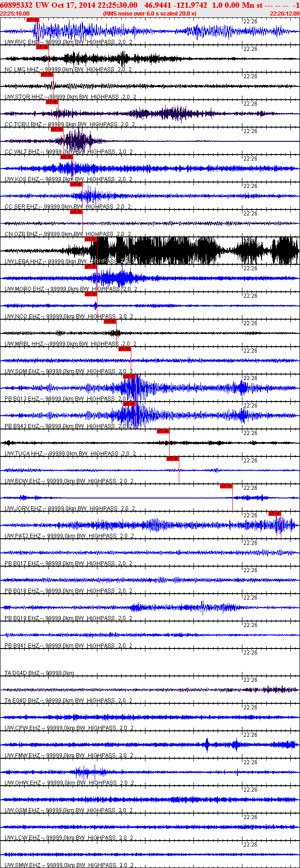Click the 'UW PAT2 EHZ' station label
300x868 pixels.
pyautogui.click(x=23, y=536)
